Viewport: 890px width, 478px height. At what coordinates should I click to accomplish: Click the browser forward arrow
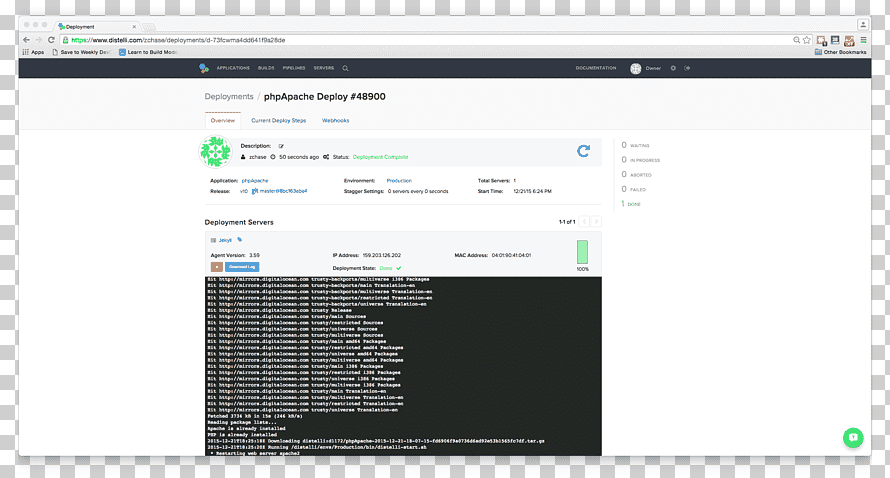39,40
